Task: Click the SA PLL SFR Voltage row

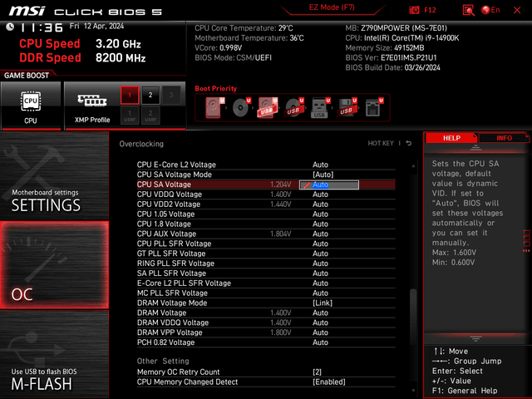Action: [266, 273]
